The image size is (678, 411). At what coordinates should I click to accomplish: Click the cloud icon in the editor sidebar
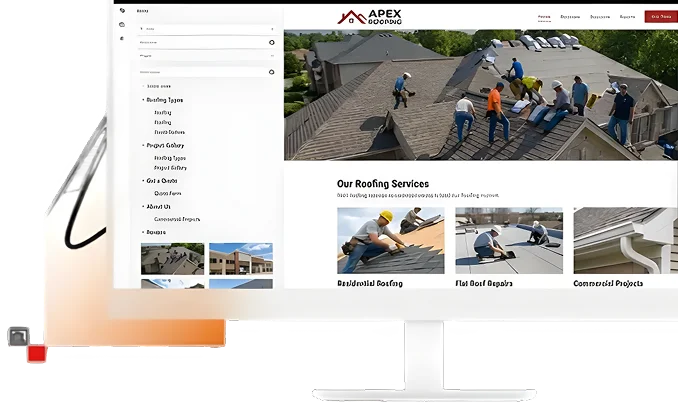click(x=122, y=25)
